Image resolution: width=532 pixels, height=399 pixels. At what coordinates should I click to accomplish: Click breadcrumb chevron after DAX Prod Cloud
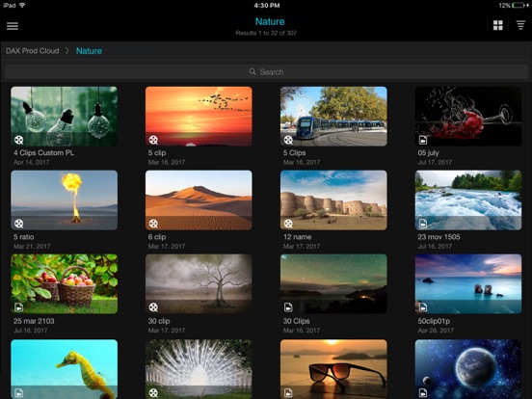[67, 51]
